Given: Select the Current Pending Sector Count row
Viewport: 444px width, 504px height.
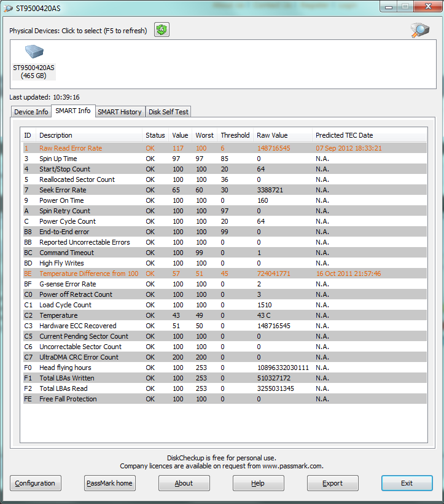Looking at the screenshot, I should click(x=225, y=336).
